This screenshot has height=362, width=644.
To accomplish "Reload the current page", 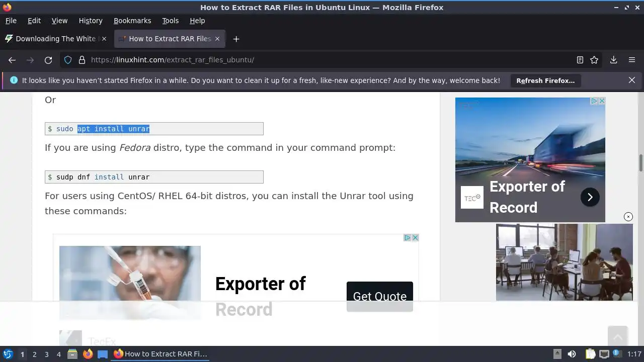I will (x=48, y=60).
